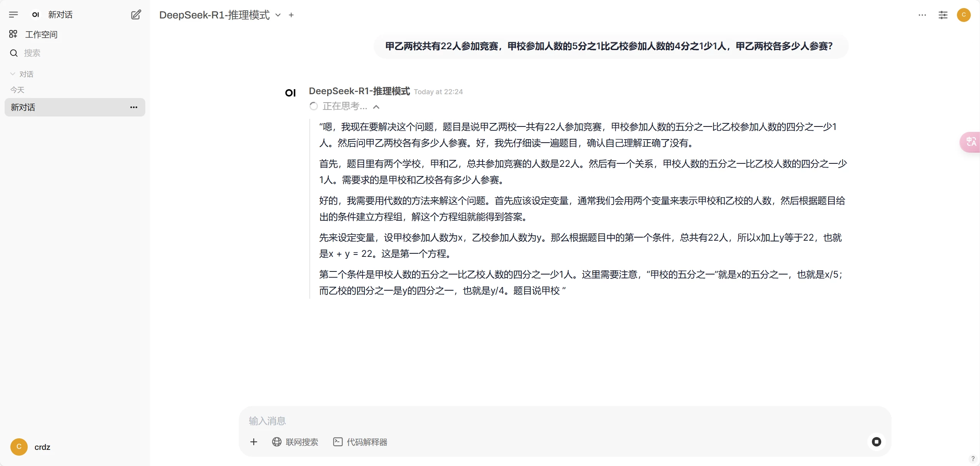Stop the response generation
This screenshot has height=466, width=980.
[x=876, y=442]
